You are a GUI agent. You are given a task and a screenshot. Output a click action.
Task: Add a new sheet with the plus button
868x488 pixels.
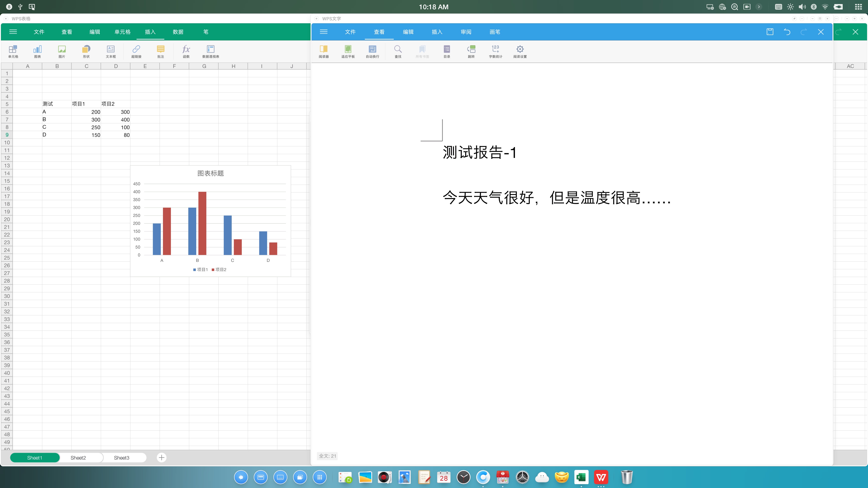pos(161,457)
